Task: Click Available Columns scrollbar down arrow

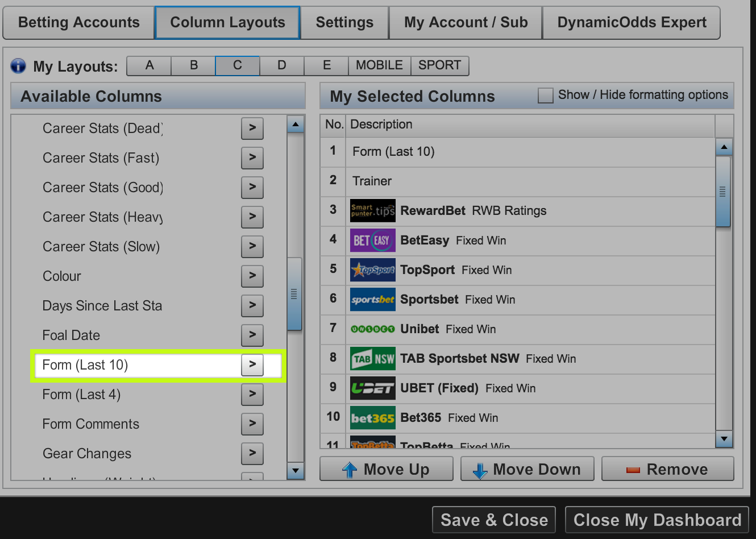Action: click(295, 471)
